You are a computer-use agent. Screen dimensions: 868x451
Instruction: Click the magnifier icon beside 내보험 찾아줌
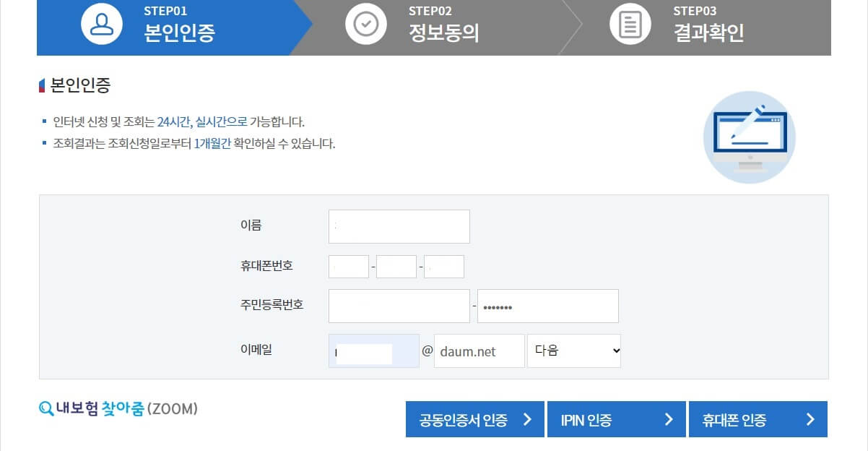click(45, 408)
